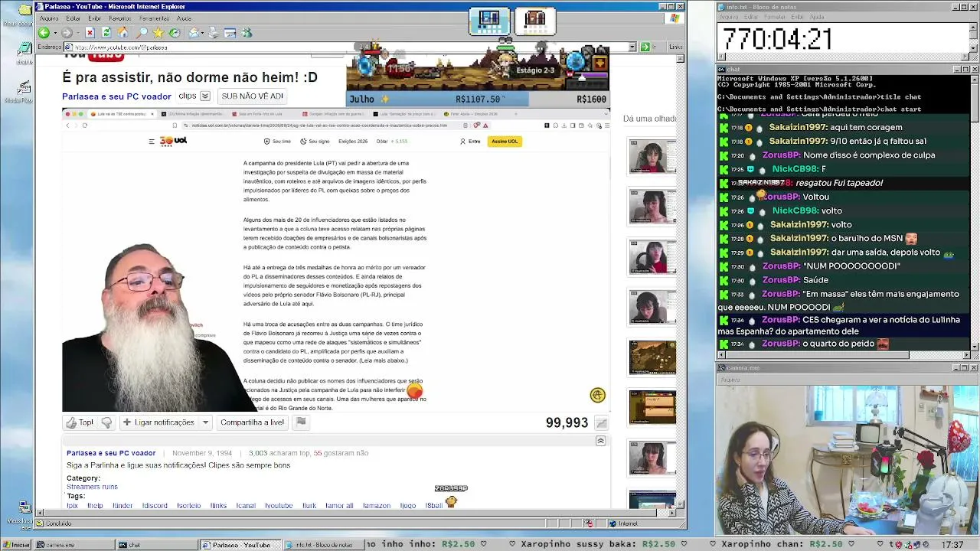Open the address bar dropdown arrow
The image size is (980, 551).
(632, 47)
